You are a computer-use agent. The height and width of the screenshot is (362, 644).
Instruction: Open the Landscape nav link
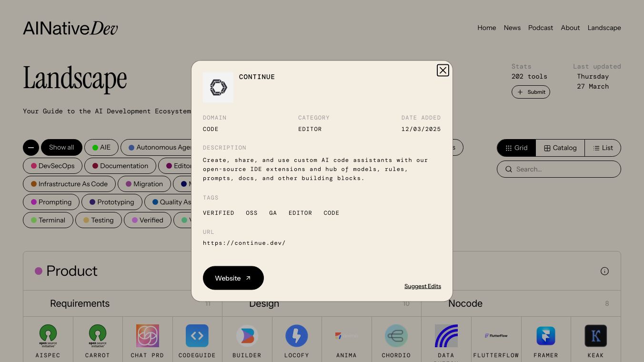604,28
